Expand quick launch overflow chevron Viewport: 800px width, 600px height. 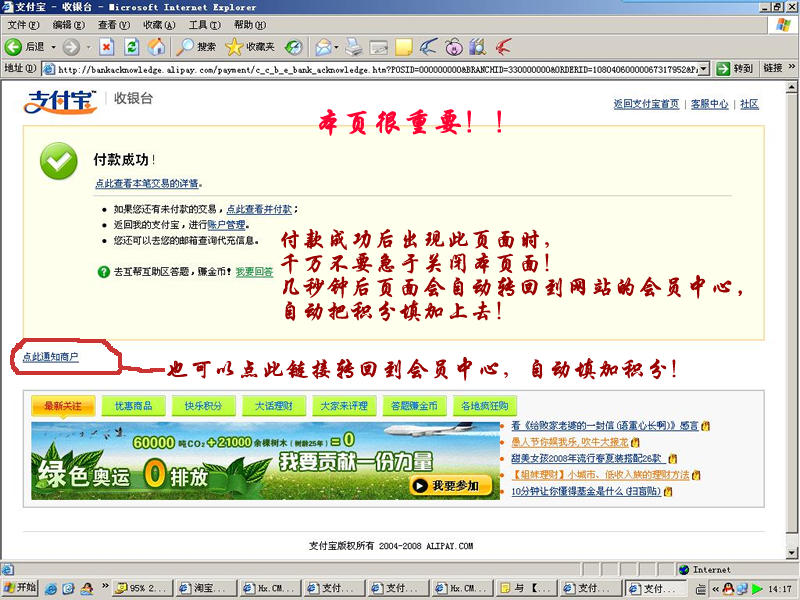tap(105, 586)
